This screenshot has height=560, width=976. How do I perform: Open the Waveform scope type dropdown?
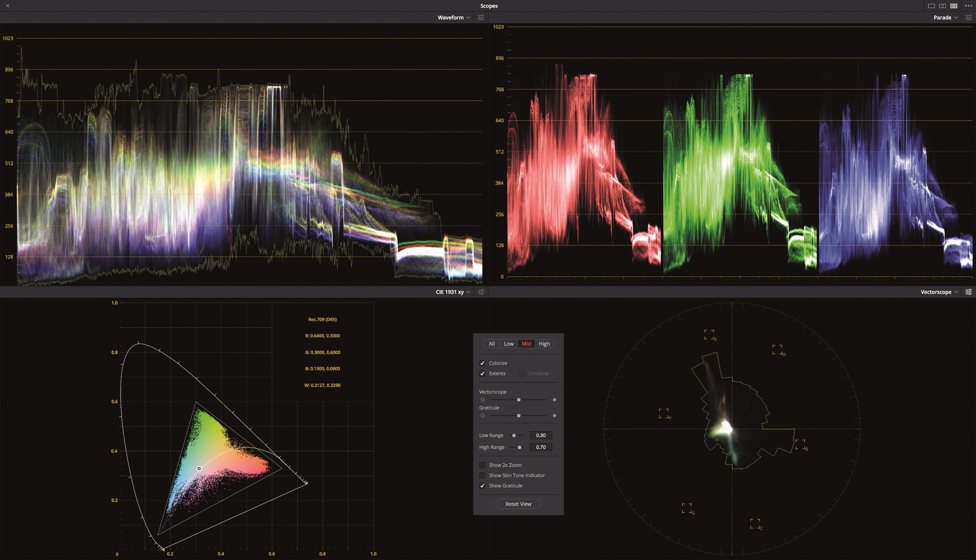453,17
